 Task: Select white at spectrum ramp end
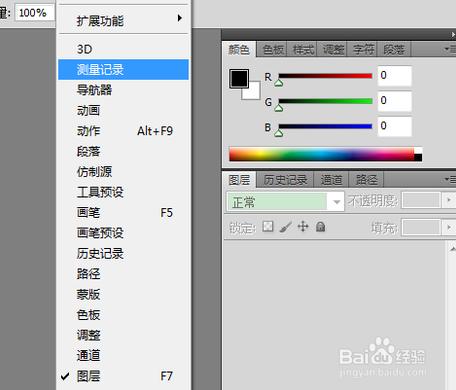[x=418, y=151]
